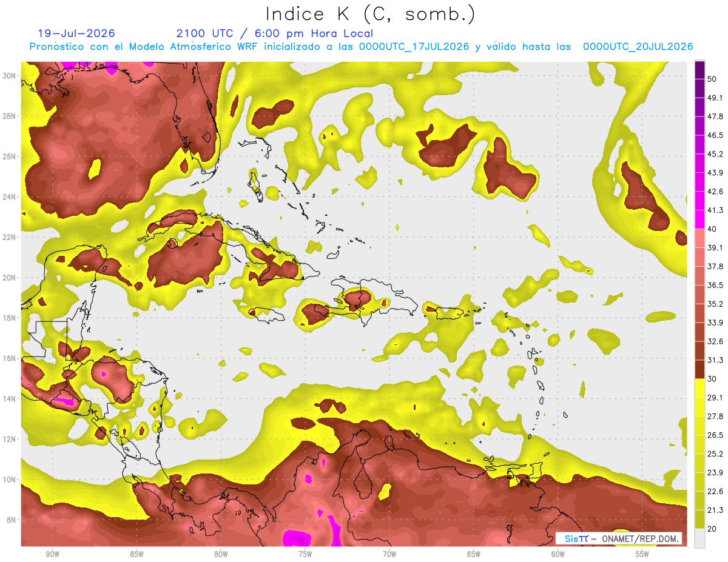728x562 pixels.
Task: Click the "39.1" color scale value
Action: point(715,247)
